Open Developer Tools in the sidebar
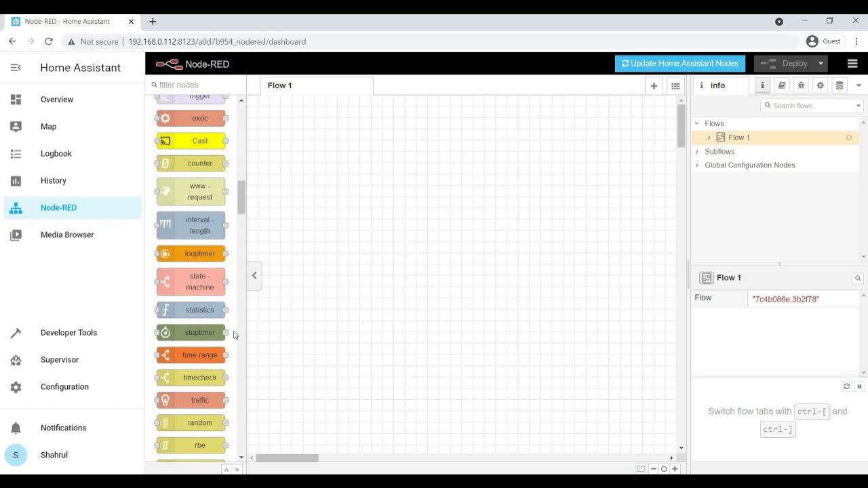This screenshot has width=868, height=488. 73,333
